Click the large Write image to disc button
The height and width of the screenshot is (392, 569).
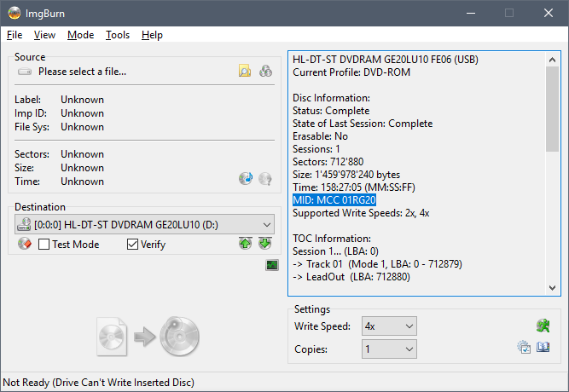click(148, 337)
